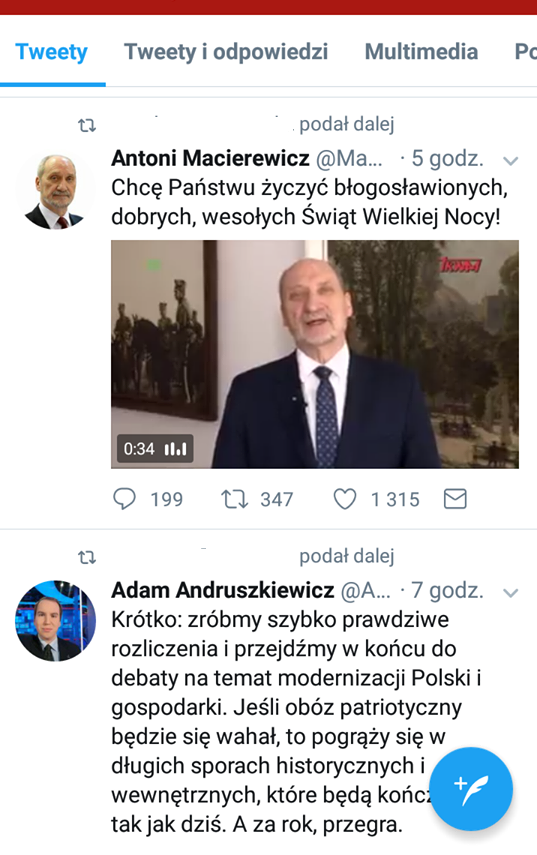537x855 pixels.
Task: Tap the compose new tweet floating button
Action: coord(471,788)
